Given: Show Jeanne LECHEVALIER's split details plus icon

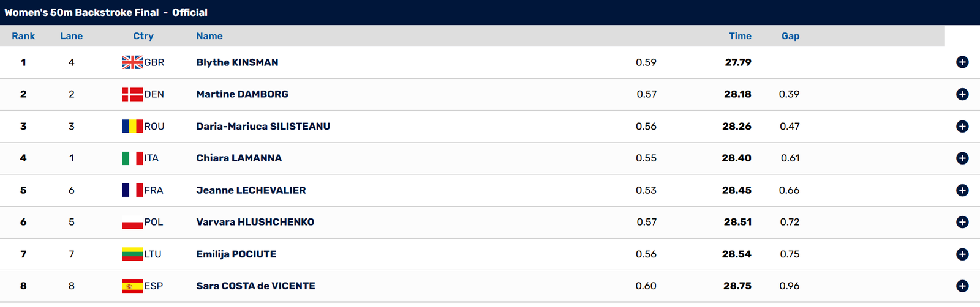Looking at the screenshot, I should (x=962, y=190).
